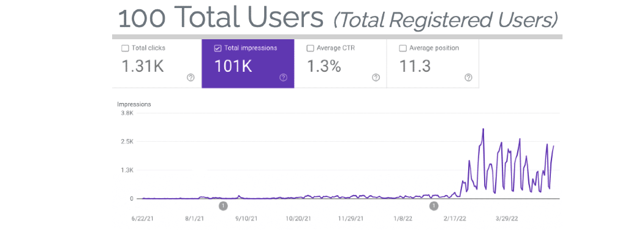Open help icon on Average CTR card
This screenshot has width=644, height=235.
point(376,77)
